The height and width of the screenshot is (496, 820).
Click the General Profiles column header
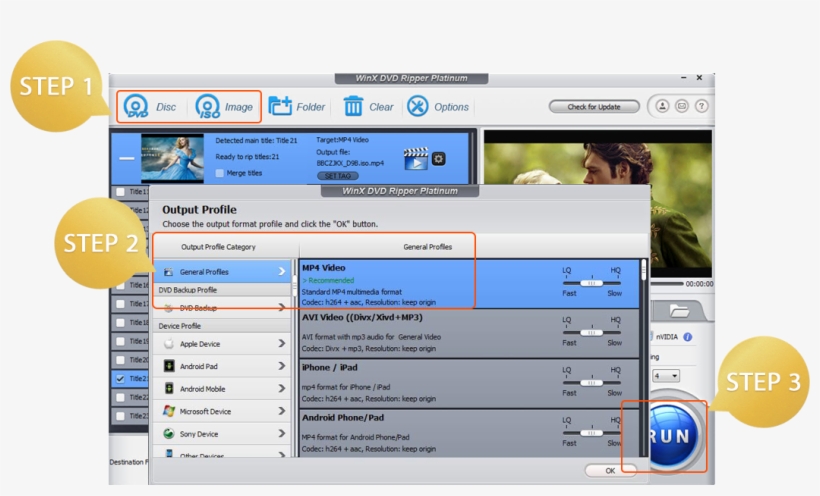[427, 247]
